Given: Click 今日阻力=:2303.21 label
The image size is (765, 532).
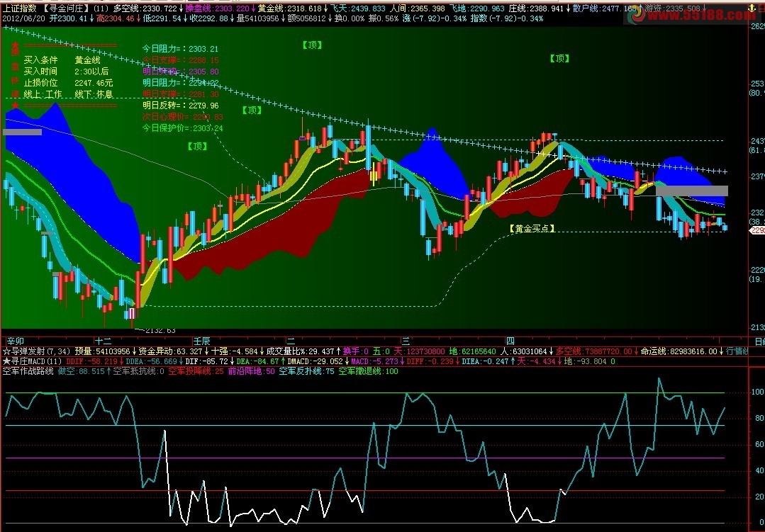Looking at the screenshot, I should 181,49.
